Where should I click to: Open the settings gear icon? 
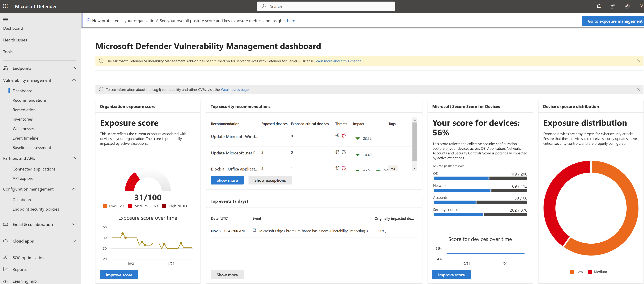tap(627, 6)
